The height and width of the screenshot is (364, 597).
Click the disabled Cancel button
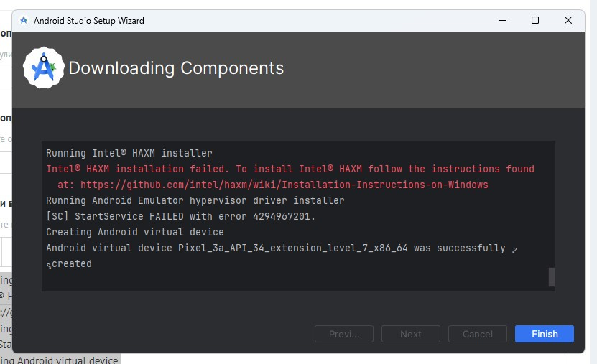point(478,334)
